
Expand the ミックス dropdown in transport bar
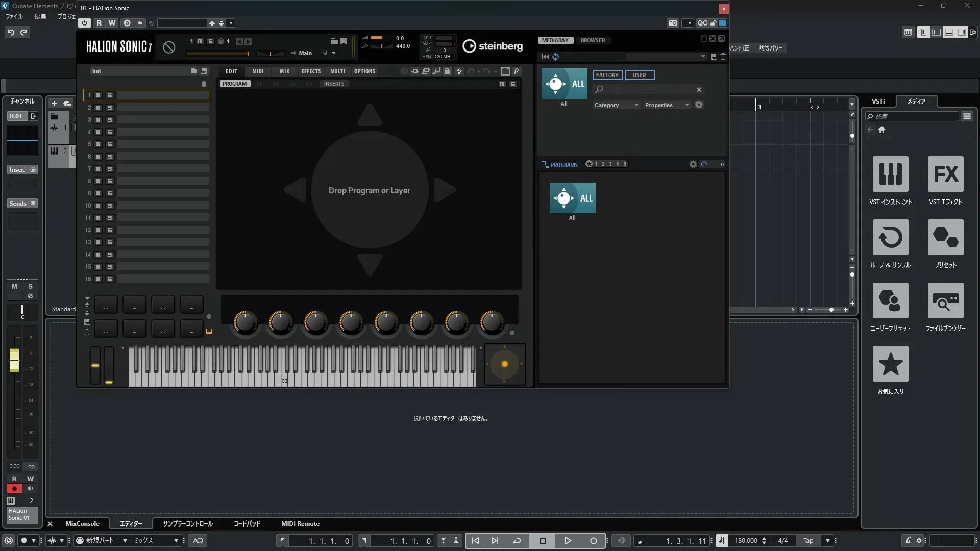pos(176,541)
